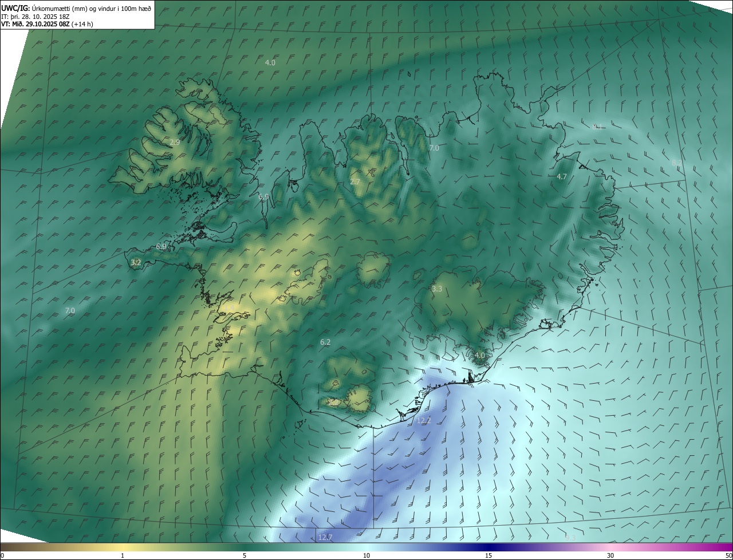Select the valid time 'VT: Mið. 29.10.2025 08Z (+14 h)'
The width and height of the screenshot is (733, 560).
click(x=47, y=24)
